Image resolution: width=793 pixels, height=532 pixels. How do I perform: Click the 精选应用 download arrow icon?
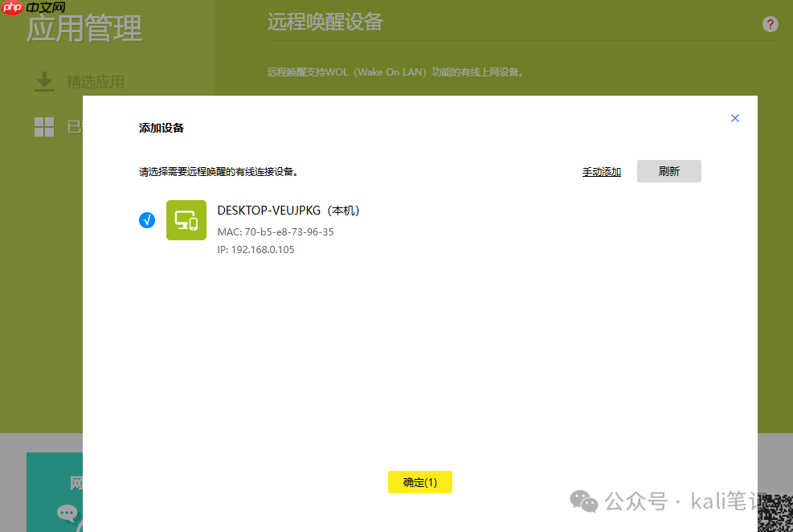44,82
